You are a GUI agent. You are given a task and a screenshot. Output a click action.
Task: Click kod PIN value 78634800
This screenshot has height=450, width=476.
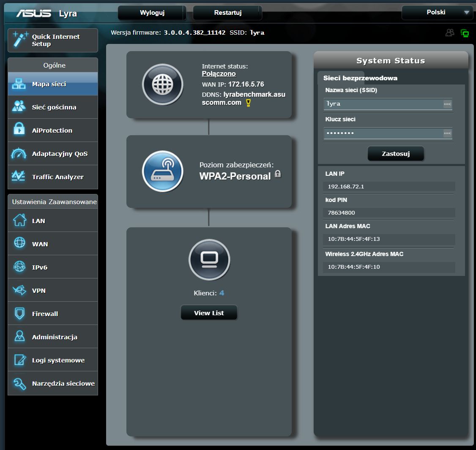click(341, 213)
